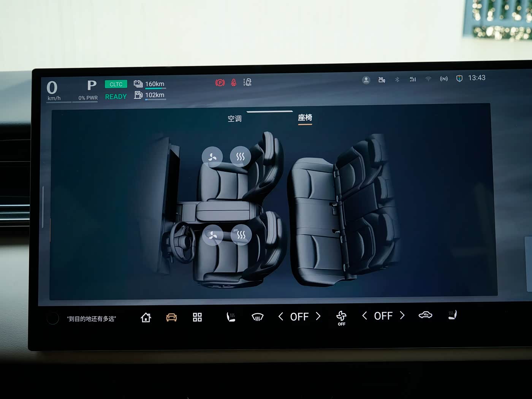
Task: Toggle upper front seat ventilation
Action: pos(212,157)
